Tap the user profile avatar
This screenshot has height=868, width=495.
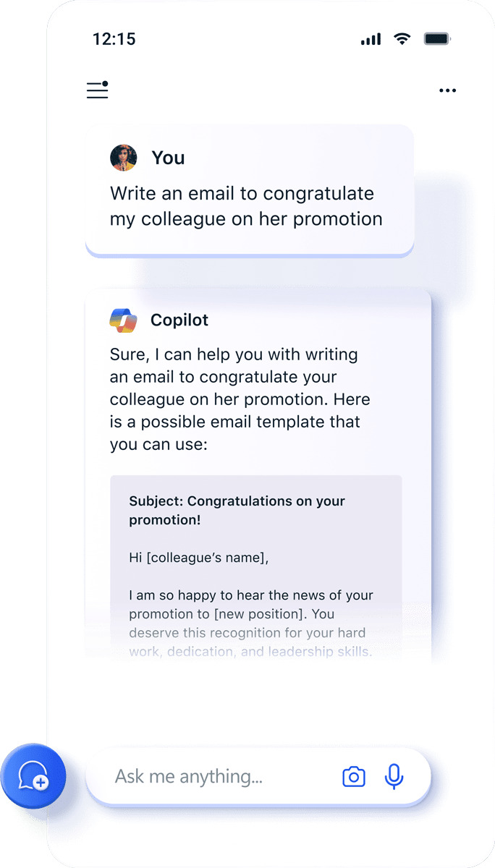123,158
